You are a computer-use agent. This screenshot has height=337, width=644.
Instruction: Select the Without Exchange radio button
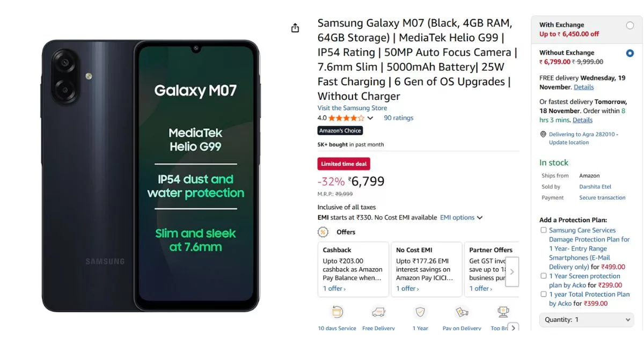(x=631, y=52)
